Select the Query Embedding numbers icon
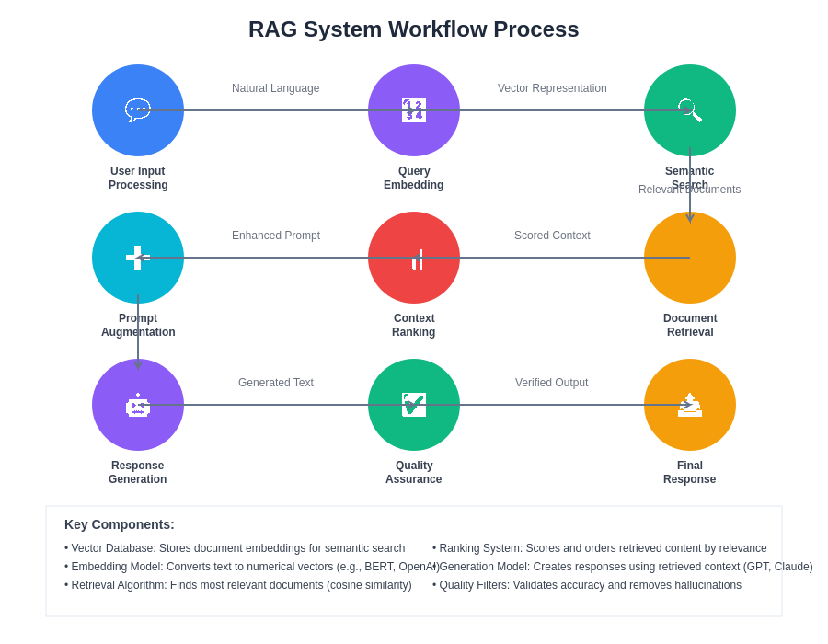The height and width of the screenshot is (644, 828). 414,110
